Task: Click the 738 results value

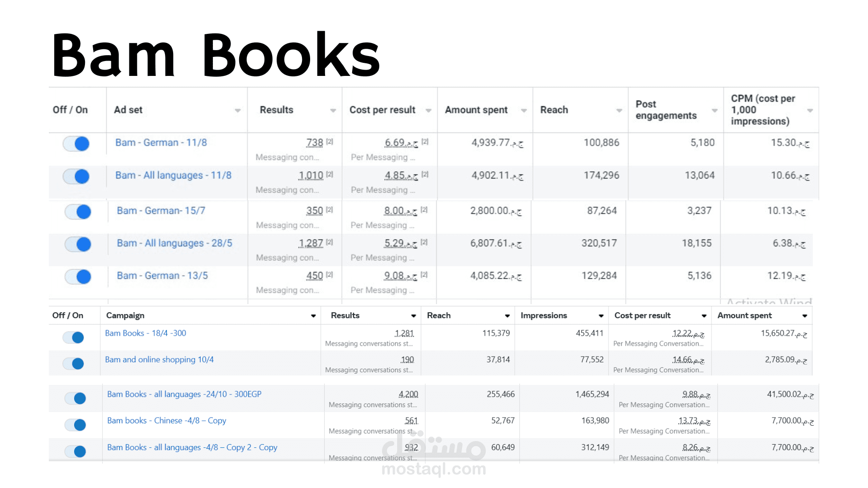Action: [315, 143]
